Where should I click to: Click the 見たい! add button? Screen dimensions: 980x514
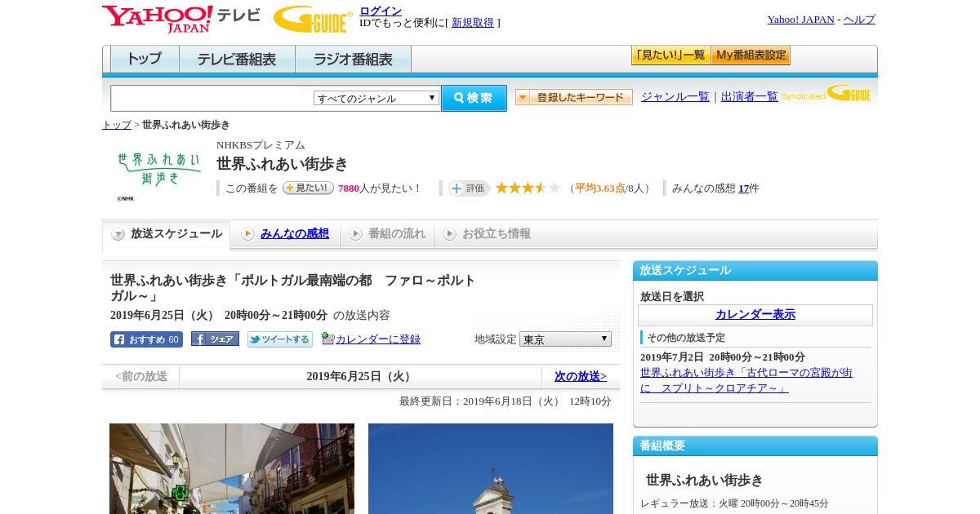(308, 188)
